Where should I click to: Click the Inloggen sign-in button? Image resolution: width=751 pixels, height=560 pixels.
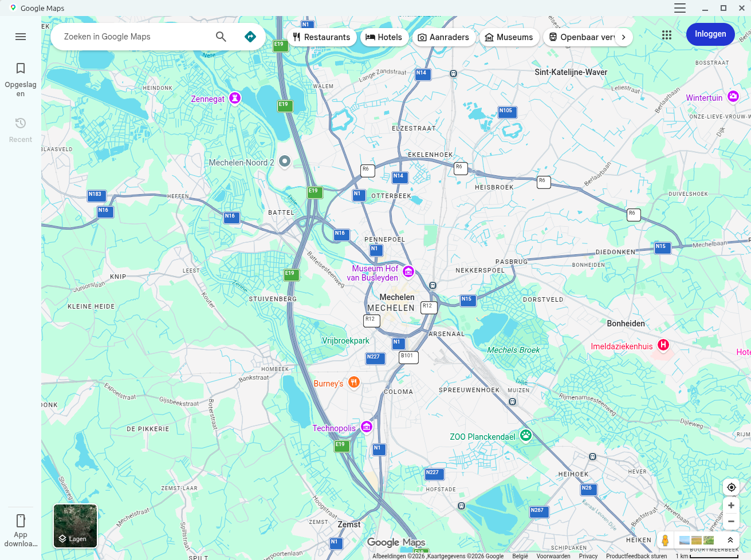click(x=710, y=34)
